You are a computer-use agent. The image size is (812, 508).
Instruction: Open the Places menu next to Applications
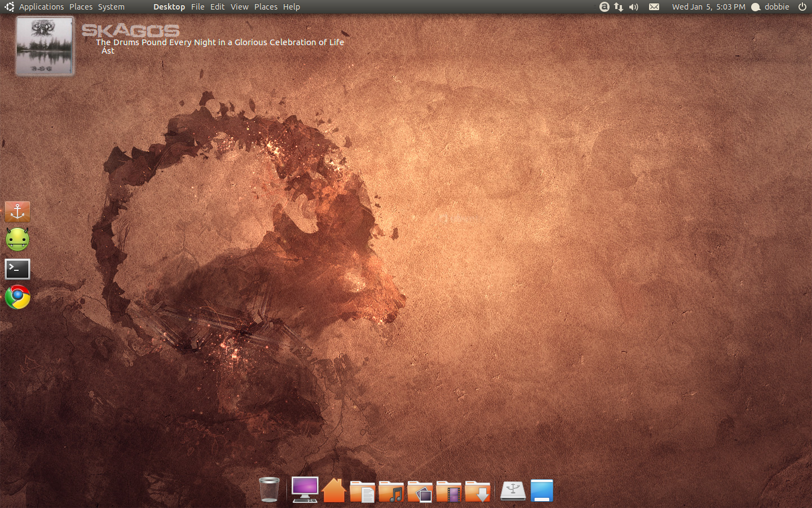click(81, 7)
